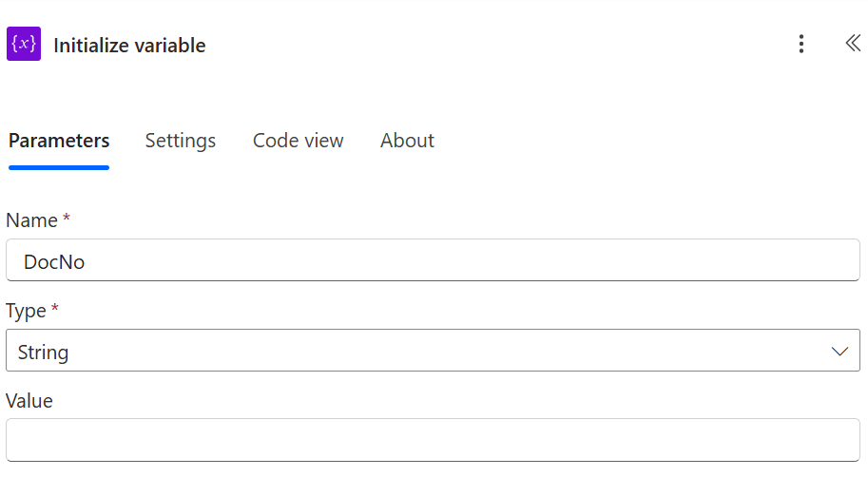Image resolution: width=868 pixels, height=477 pixels.
Task: Click the Name field label
Action: pyautogui.click(x=31, y=220)
